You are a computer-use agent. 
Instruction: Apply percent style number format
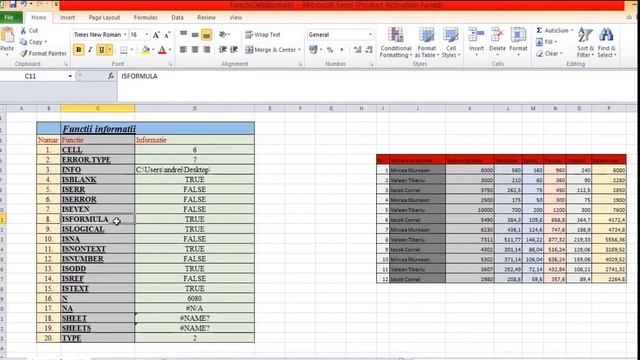(x=330, y=50)
